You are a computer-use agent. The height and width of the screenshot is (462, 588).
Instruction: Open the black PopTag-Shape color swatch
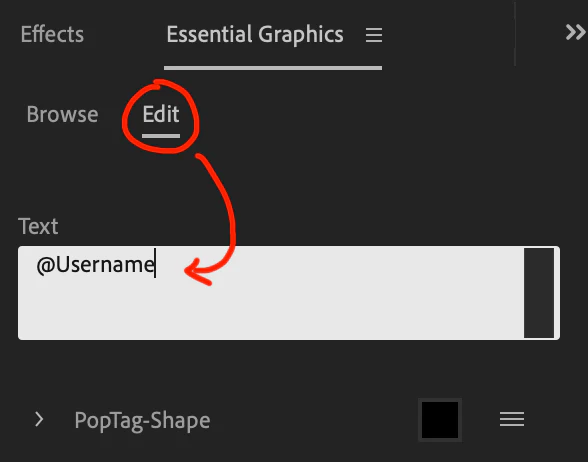point(440,420)
